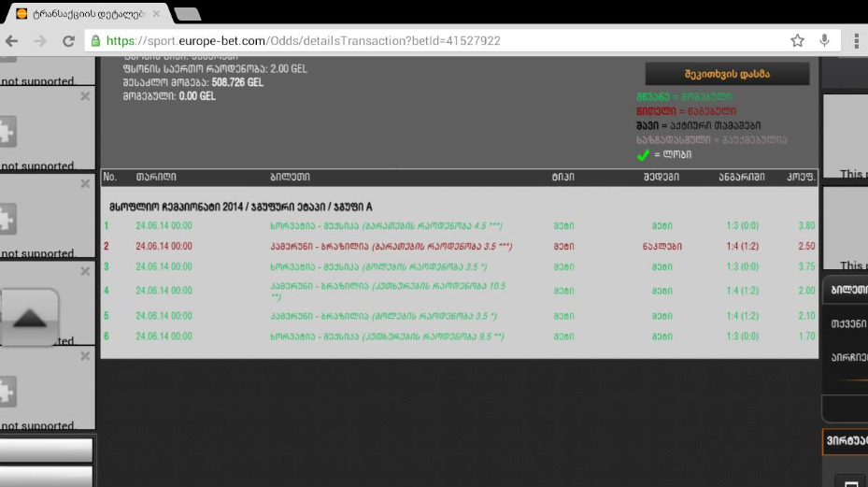The height and width of the screenshot is (487, 868).
Task: Open the ბილეთი tab on the right panel
Action: [847, 290]
